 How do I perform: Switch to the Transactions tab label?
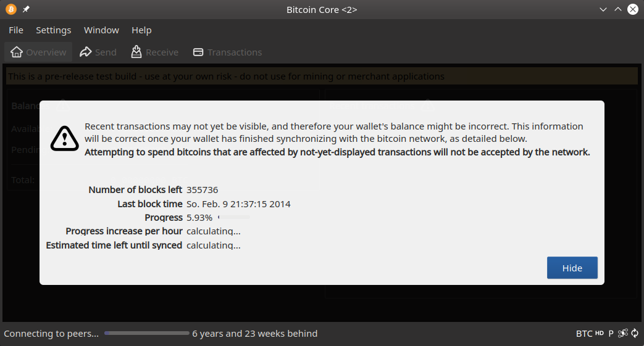tap(235, 52)
